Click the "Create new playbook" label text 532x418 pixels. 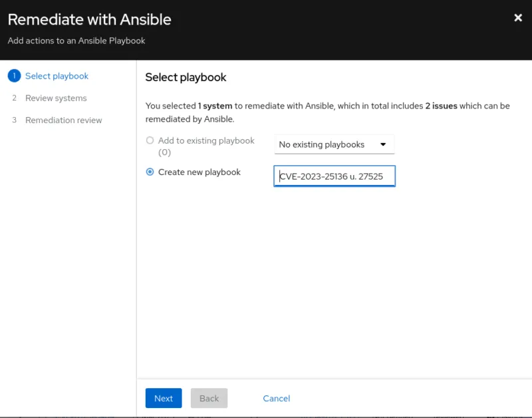[x=199, y=172]
